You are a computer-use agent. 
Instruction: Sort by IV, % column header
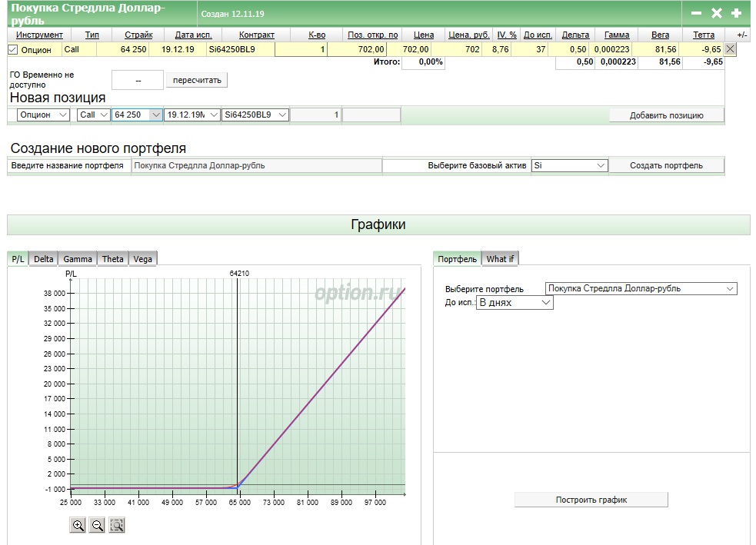pos(507,35)
